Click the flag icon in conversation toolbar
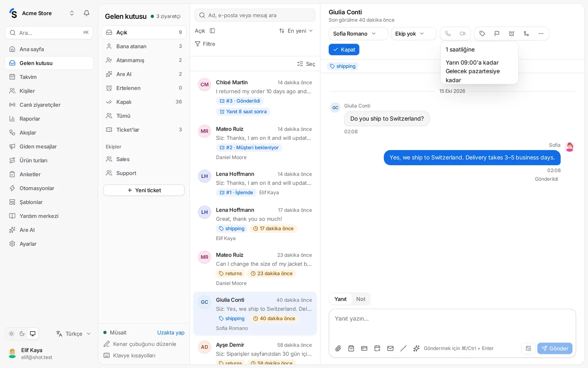This screenshot has height=368, width=588. click(497, 33)
